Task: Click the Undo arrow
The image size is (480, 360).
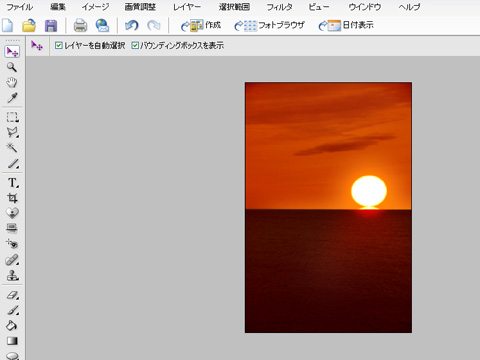Action: 131,25
